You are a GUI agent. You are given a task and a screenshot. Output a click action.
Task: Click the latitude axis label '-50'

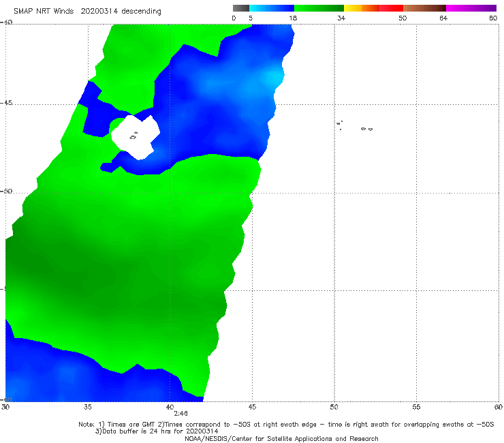coord(6,191)
